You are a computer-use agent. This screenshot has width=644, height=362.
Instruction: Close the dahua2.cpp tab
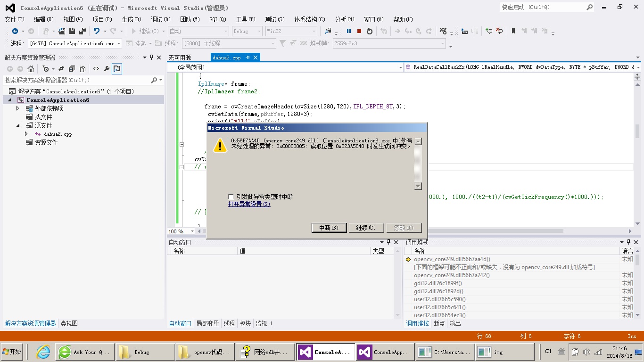[x=256, y=58]
